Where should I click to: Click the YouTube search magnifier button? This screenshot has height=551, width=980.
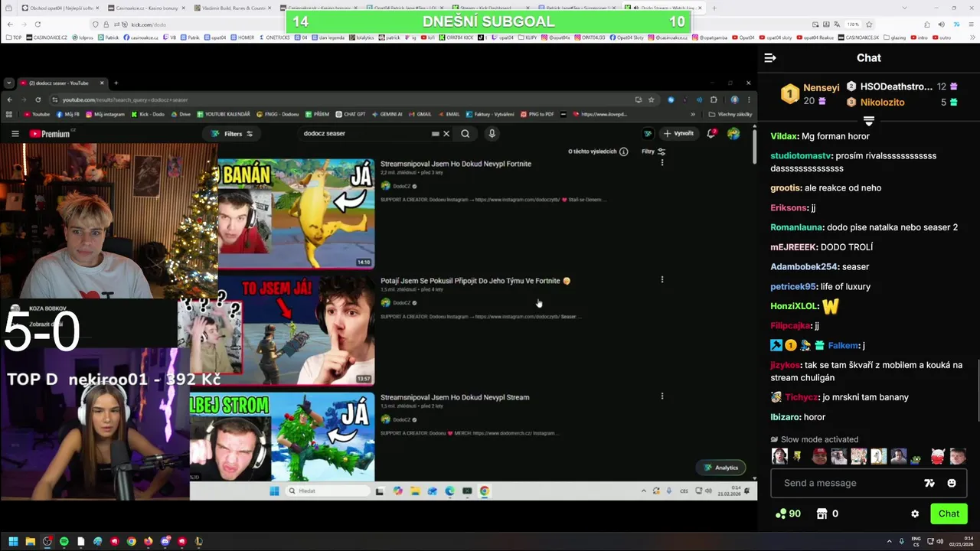tap(465, 133)
